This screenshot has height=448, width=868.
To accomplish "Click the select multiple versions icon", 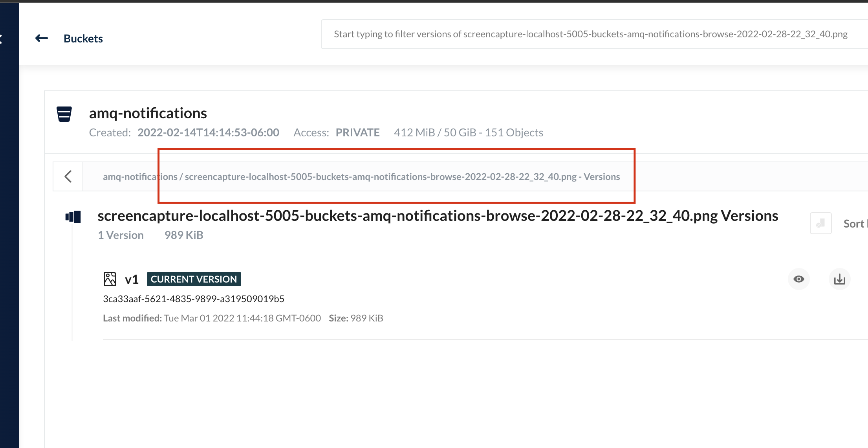I will [820, 223].
